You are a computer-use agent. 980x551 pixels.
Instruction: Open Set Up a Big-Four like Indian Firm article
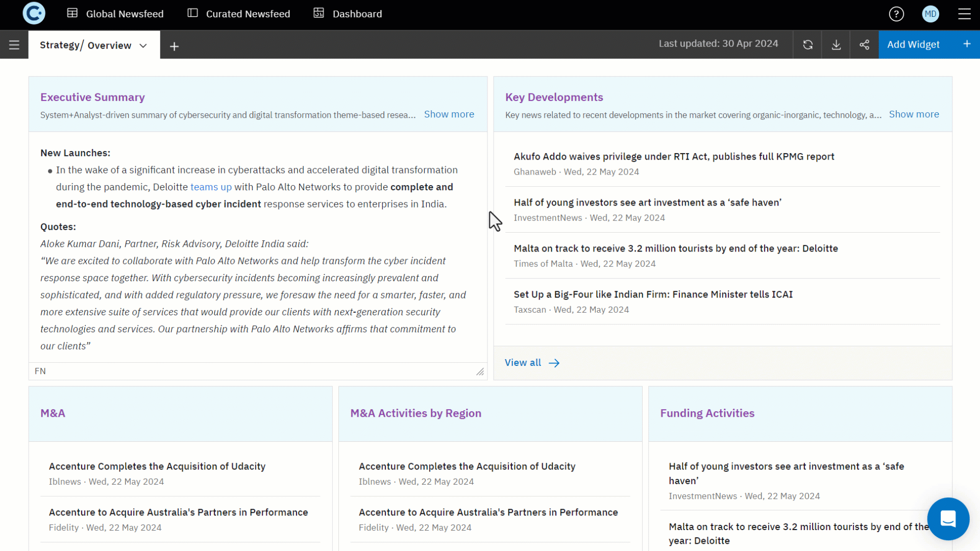[x=653, y=294]
